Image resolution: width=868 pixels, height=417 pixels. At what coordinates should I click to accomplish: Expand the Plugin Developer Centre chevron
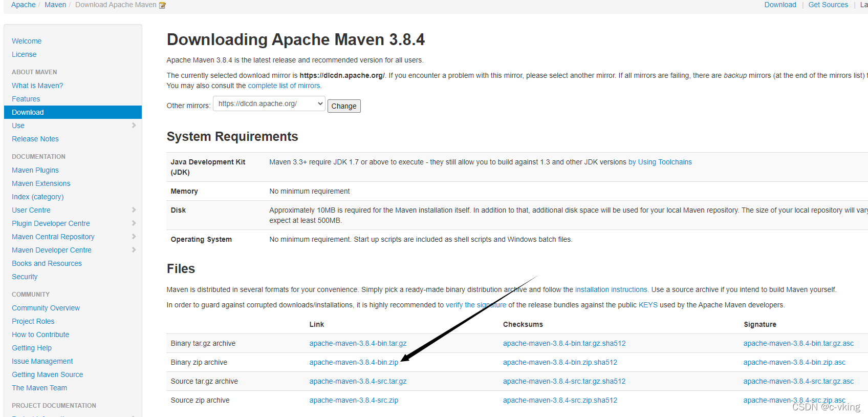[x=134, y=223]
